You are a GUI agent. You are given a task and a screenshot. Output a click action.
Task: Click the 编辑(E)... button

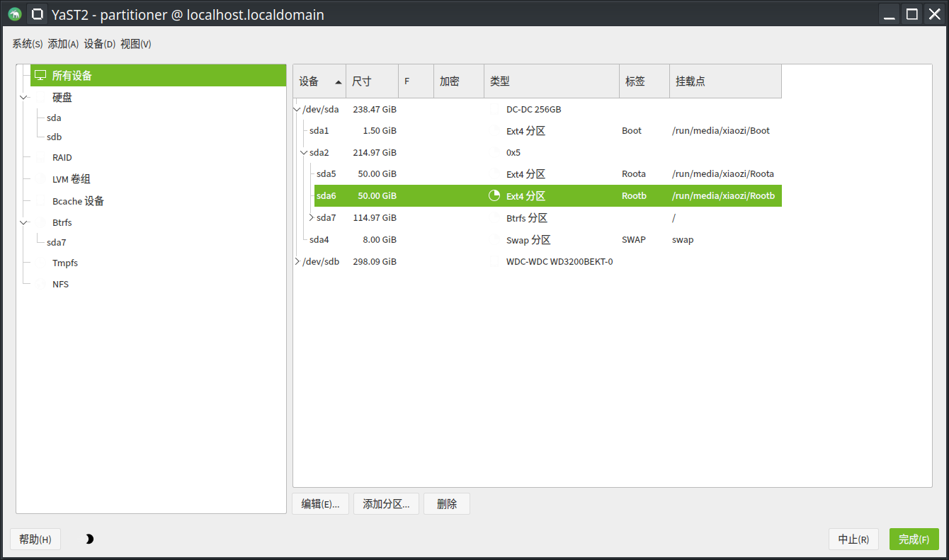320,504
